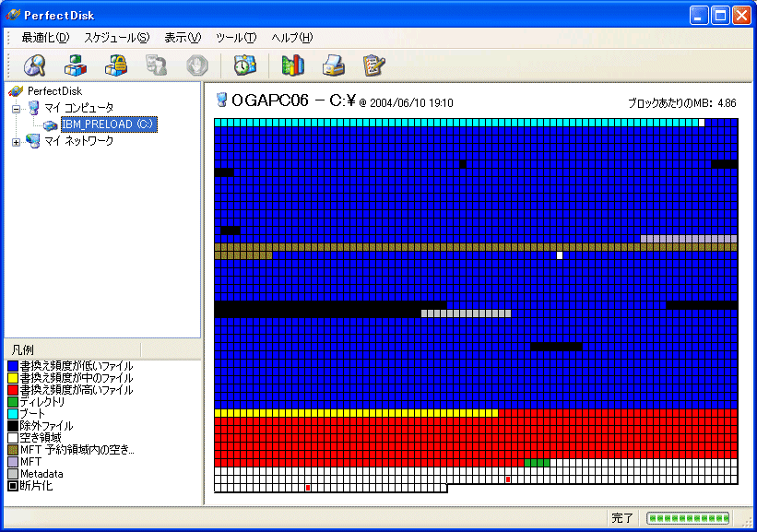Click the 2004/06/10 19:10 timestamp
Image resolution: width=757 pixels, height=532 pixels.
(x=411, y=103)
